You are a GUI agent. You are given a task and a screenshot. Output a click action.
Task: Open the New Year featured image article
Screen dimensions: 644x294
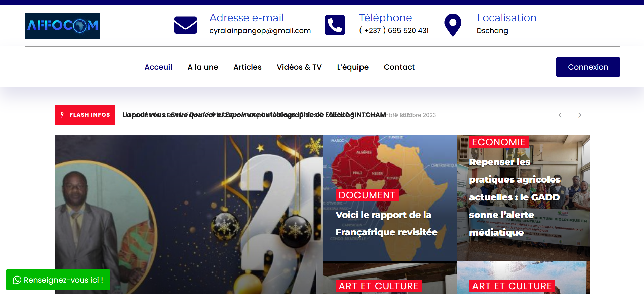pyautogui.click(x=189, y=215)
